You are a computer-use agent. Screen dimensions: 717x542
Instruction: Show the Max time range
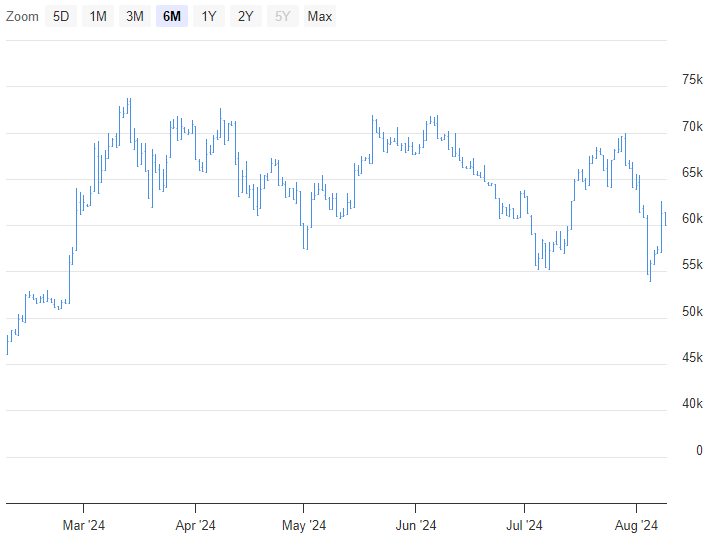tap(320, 16)
